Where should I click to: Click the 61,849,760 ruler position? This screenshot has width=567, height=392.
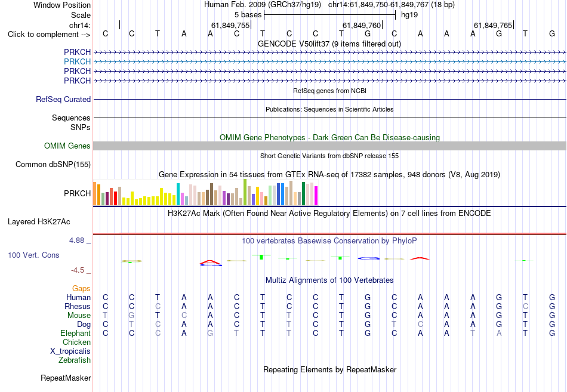click(362, 25)
